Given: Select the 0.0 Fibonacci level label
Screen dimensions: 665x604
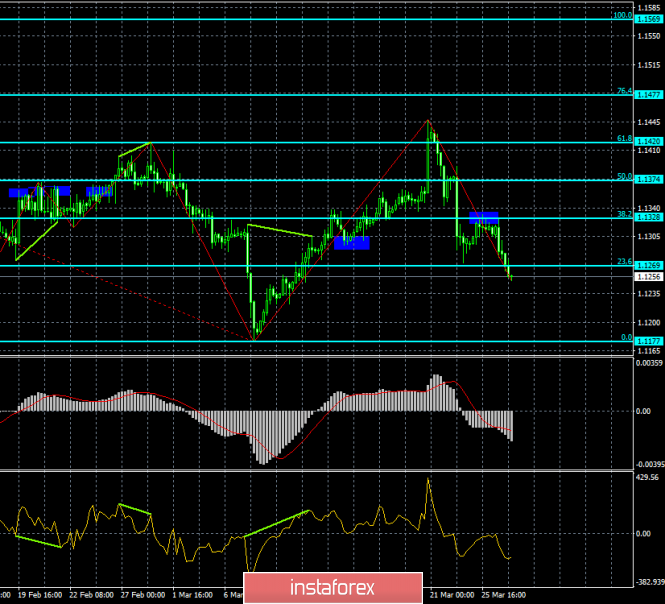Looking at the screenshot, I should [x=624, y=337].
